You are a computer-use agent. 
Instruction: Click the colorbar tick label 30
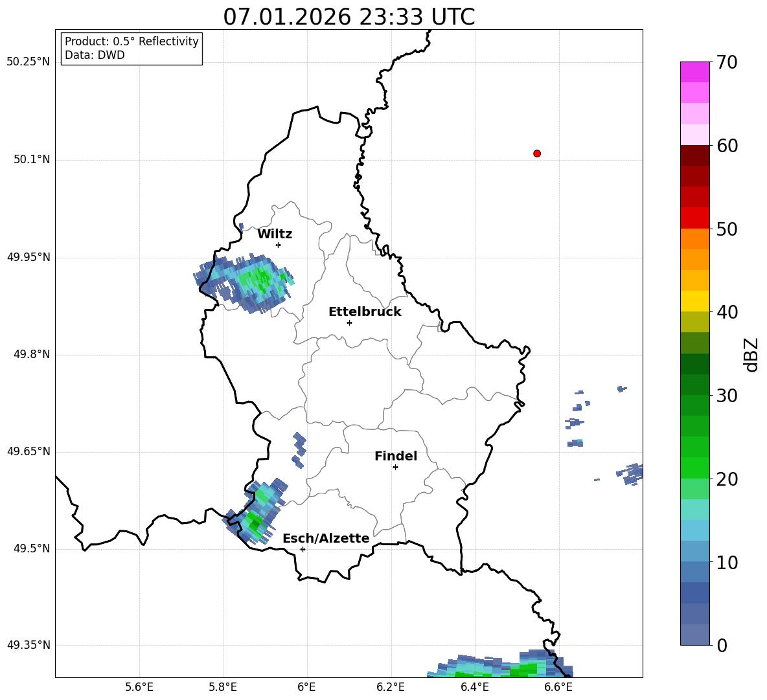[727, 396]
